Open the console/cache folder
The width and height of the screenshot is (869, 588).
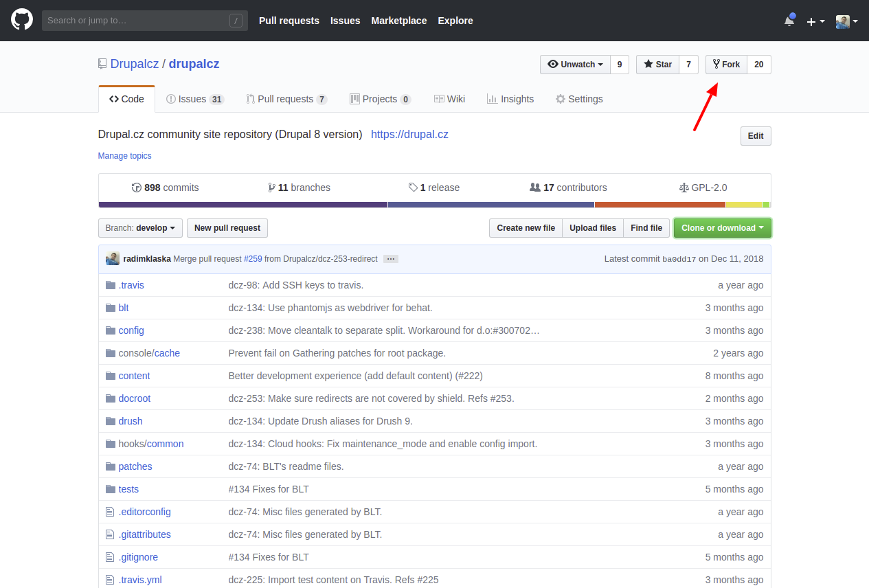[x=149, y=353]
